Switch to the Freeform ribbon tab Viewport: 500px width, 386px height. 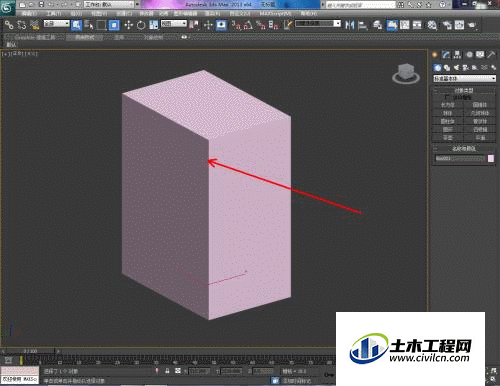pos(85,37)
